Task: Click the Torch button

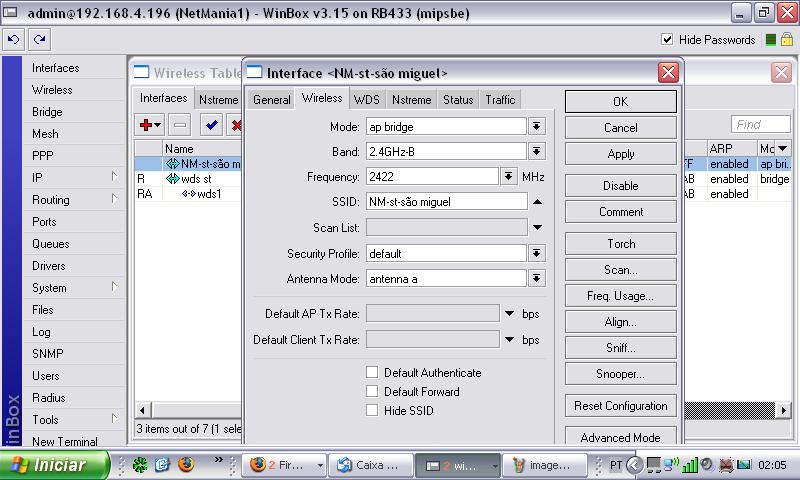Action: point(620,244)
